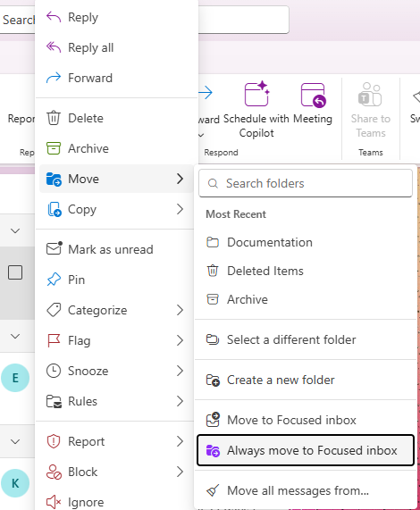Expand the Snooze submenu chevron
Image resolution: width=420 pixels, height=510 pixels.
[180, 371]
